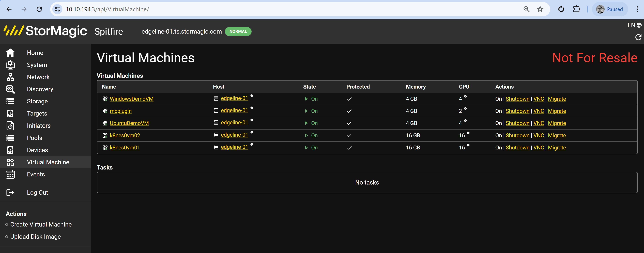This screenshot has width=644, height=253.
Task: Click Migrate for k8nes0vm01
Action: pyautogui.click(x=557, y=148)
